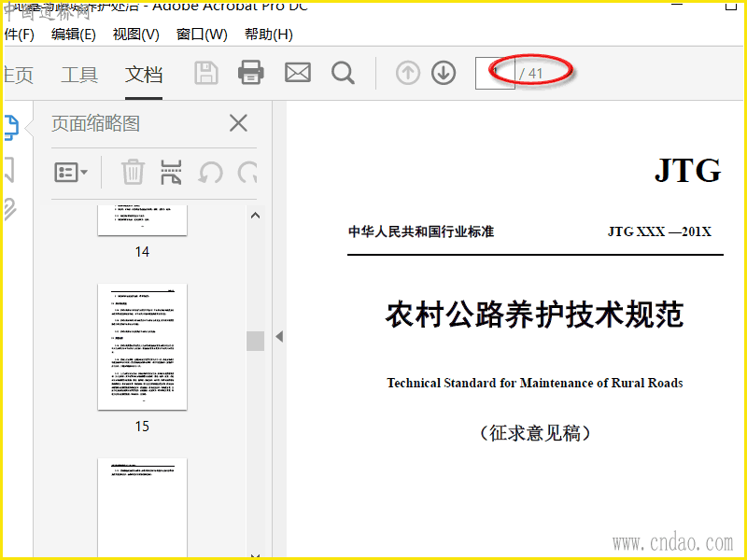Click the thumbnail panel scrollbar handle
The image size is (747, 560).
[255, 341]
